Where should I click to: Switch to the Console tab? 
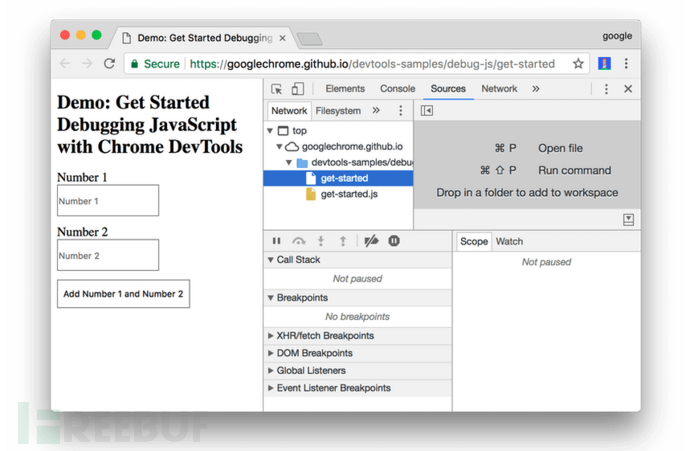pos(397,89)
